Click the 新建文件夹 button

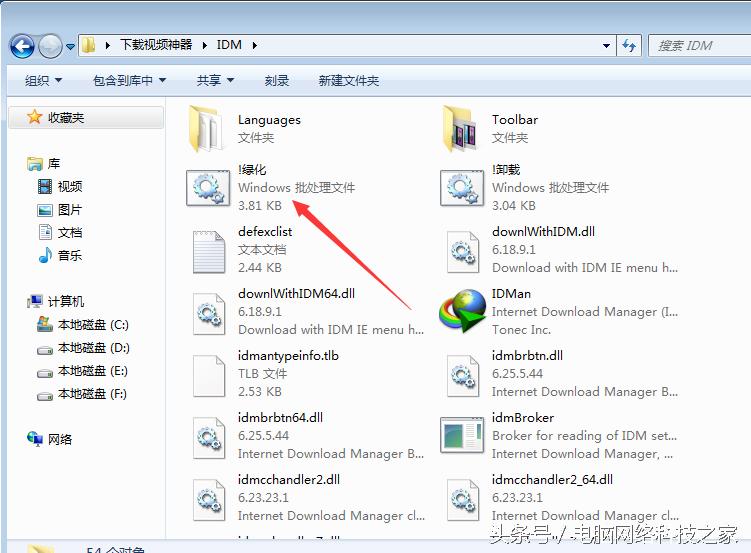point(348,81)
